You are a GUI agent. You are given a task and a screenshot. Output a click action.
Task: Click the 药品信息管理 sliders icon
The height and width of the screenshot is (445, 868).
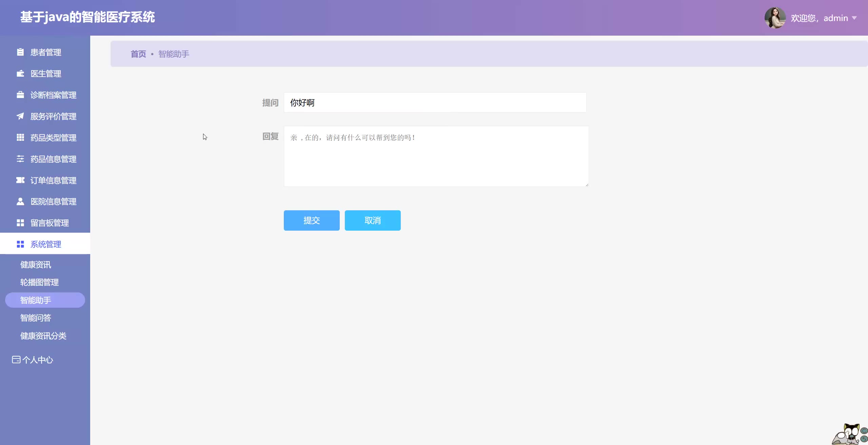[x=20, y=159]
